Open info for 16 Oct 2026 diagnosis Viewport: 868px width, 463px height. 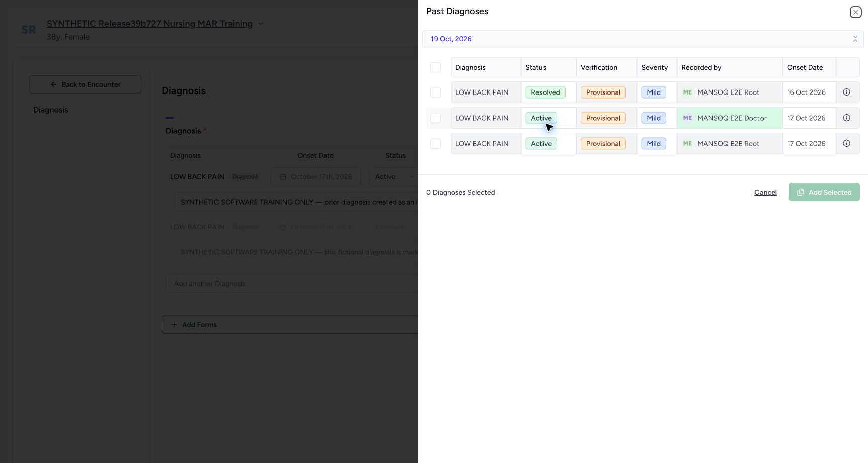846,92
